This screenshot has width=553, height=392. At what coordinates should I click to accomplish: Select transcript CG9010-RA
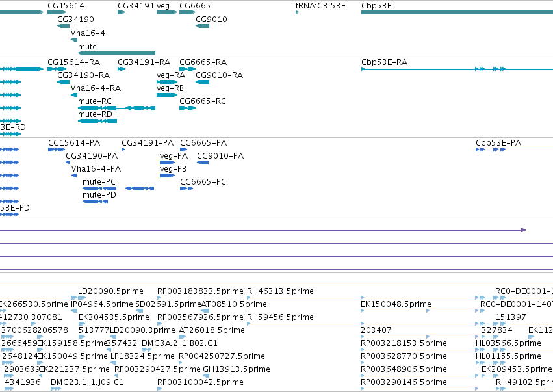coord(220,75)
